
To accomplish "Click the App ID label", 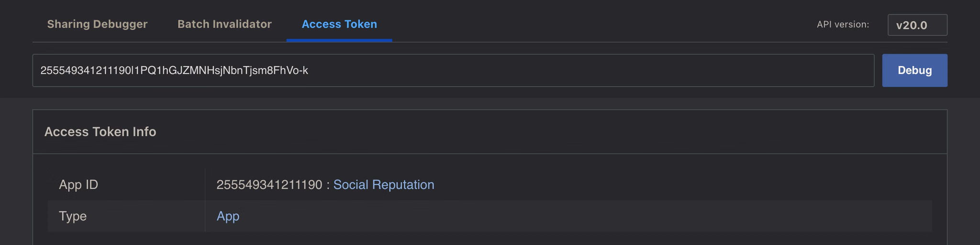I will [78, 185].
